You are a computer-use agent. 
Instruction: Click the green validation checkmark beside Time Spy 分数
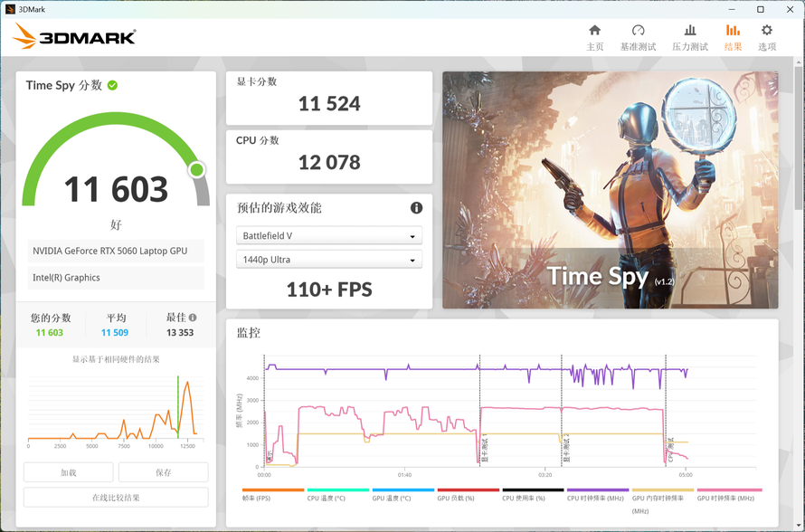(x=112, y=85)
